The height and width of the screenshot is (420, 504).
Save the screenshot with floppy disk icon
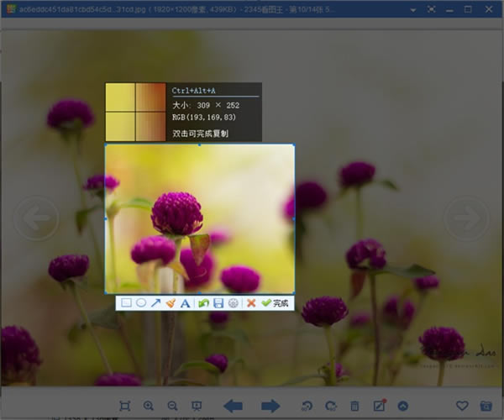(218, 302)
